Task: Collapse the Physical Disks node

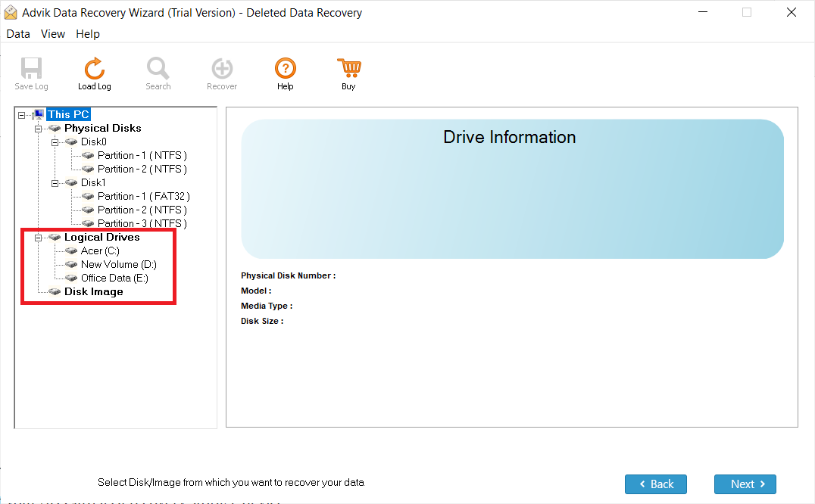Action: point(38,129)
